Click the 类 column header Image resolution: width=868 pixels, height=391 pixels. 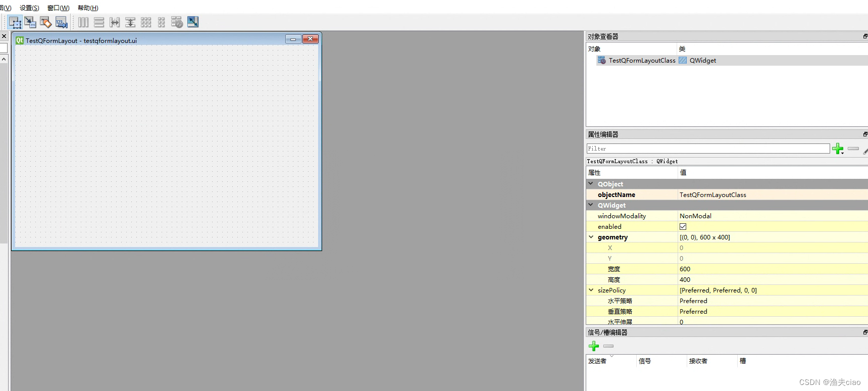click(772, 49)
